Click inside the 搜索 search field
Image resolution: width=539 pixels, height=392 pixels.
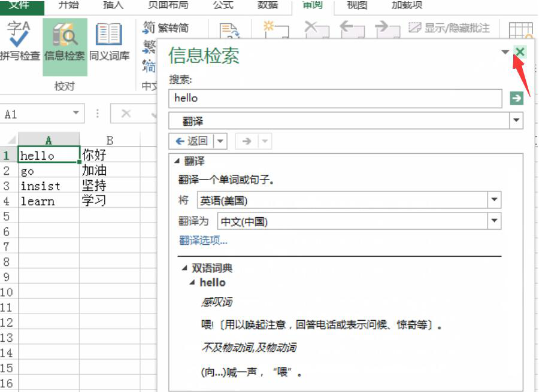click(329, 98)
